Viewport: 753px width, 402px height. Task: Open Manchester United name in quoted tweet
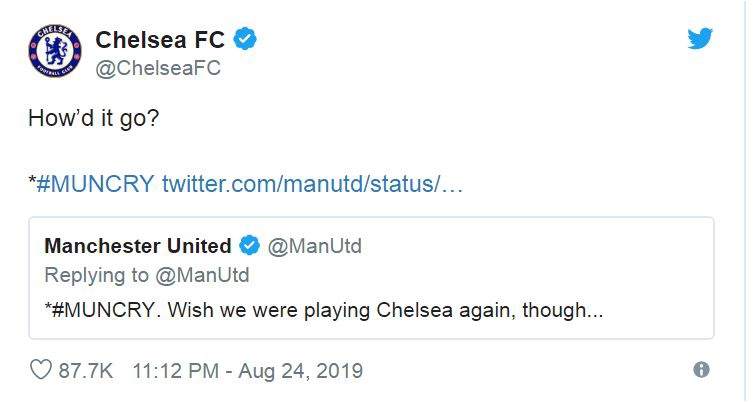pyautogui.click(x=138, y=246)
